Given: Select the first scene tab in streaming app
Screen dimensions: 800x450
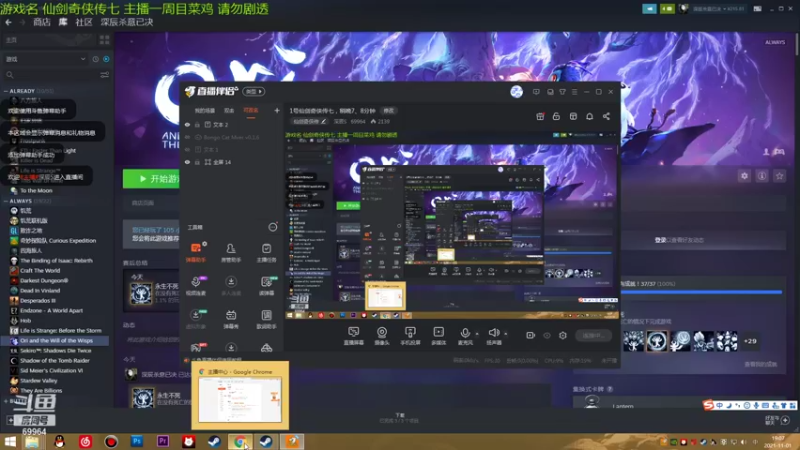Looking at the screenshot, I should 205,111.
